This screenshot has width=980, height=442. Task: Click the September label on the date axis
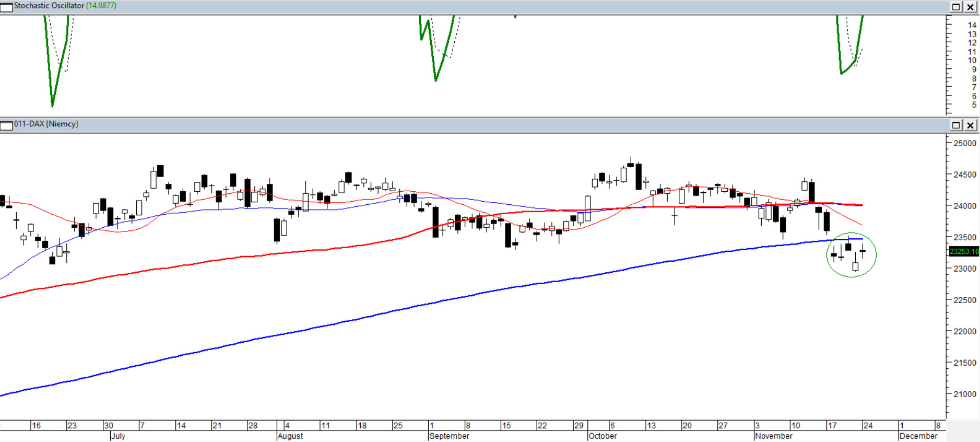449,436
